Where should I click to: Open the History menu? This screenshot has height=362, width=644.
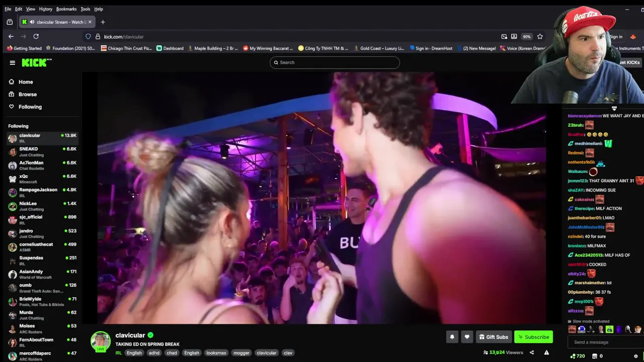(x=45, y=9)
